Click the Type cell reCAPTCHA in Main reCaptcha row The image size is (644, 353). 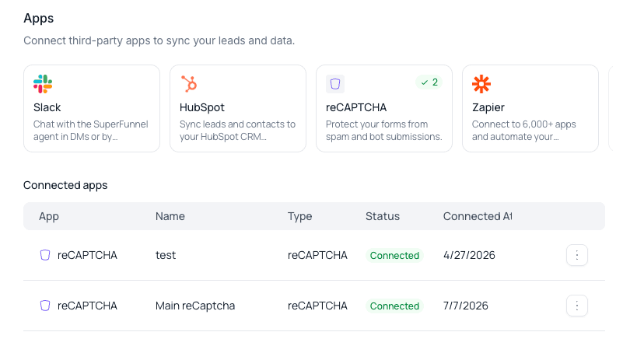(x=317, y=306)
